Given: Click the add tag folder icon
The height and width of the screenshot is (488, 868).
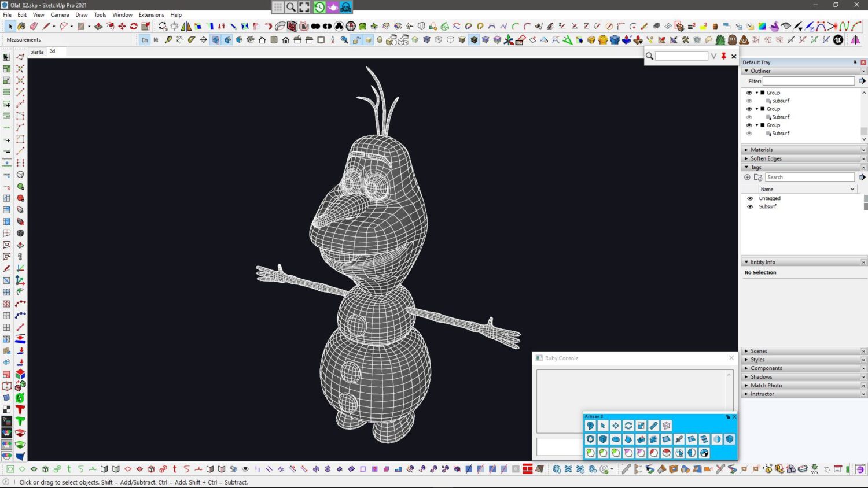Looking at the screenshot, I should click(x=757, y=178).
